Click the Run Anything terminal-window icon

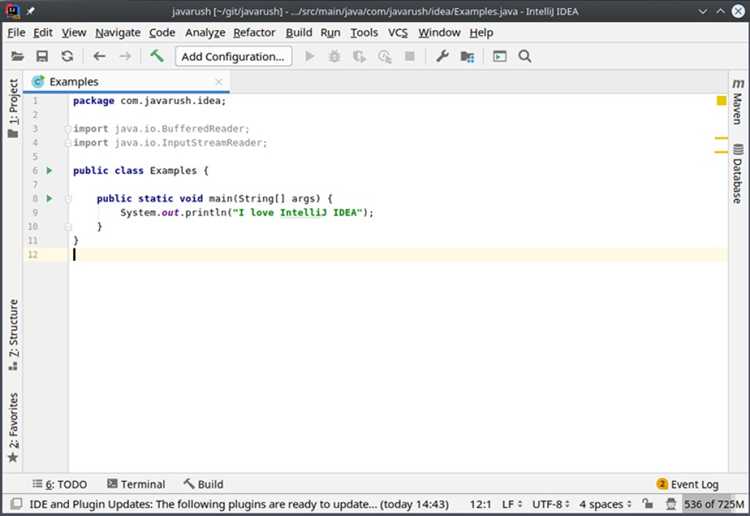[500, 56]
